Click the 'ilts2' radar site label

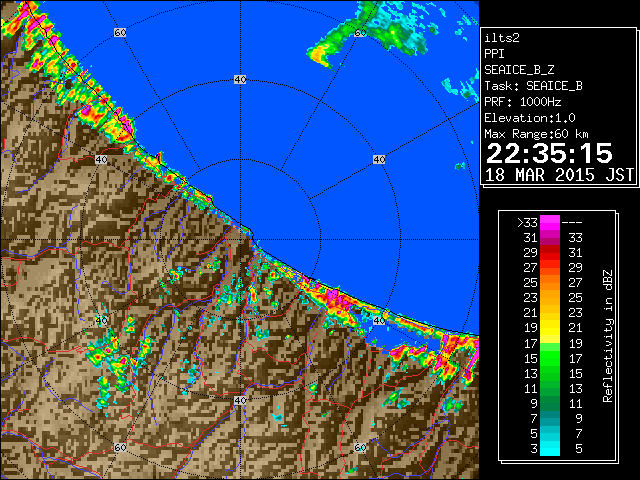tap(502, 38)
